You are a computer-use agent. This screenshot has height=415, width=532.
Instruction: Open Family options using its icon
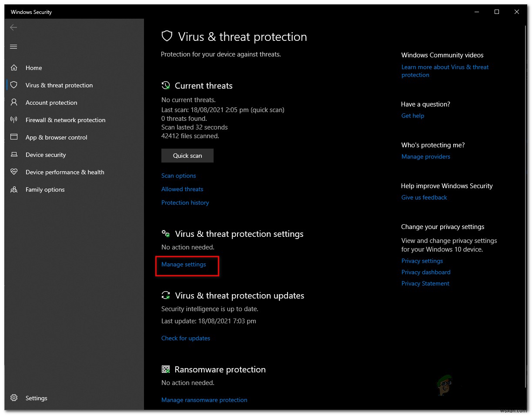pyautogui.click(x=13, y=189)
